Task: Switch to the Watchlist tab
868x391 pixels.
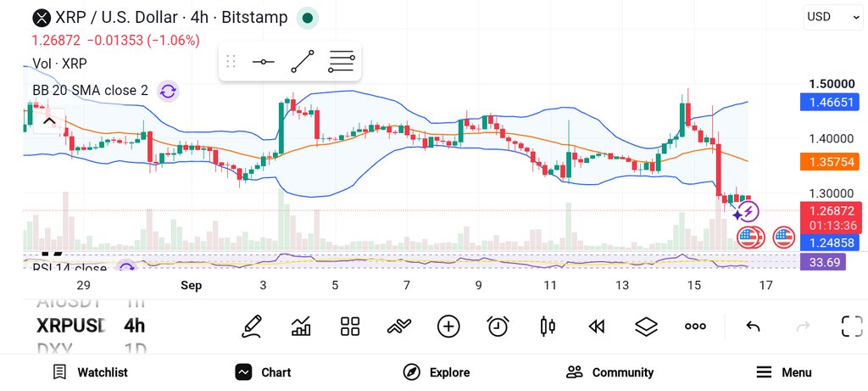Action: click(90, 372)
